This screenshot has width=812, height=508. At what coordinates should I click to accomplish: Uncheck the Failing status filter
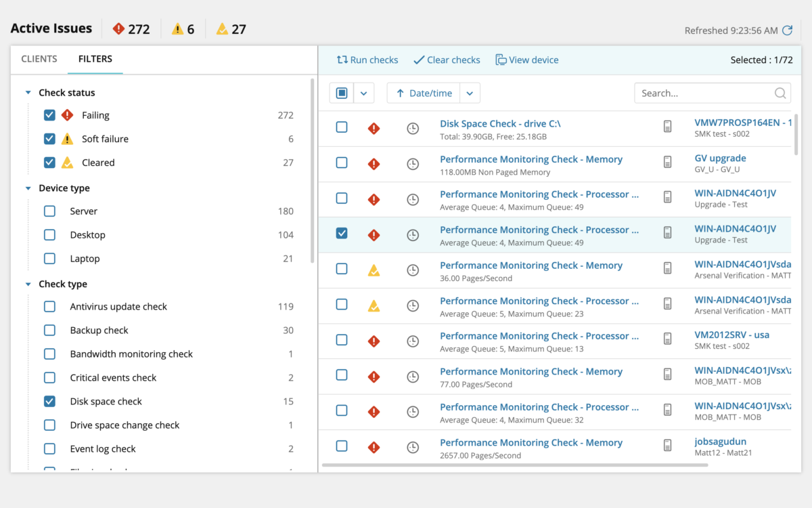click(x=49, y=115)
